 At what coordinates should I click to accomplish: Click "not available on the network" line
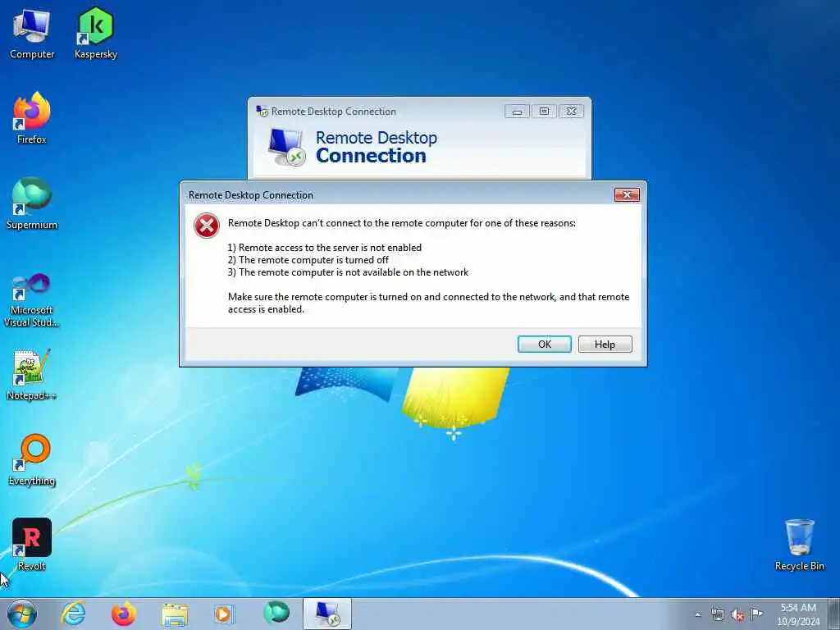pyautogui.click(x=348, y=272)
